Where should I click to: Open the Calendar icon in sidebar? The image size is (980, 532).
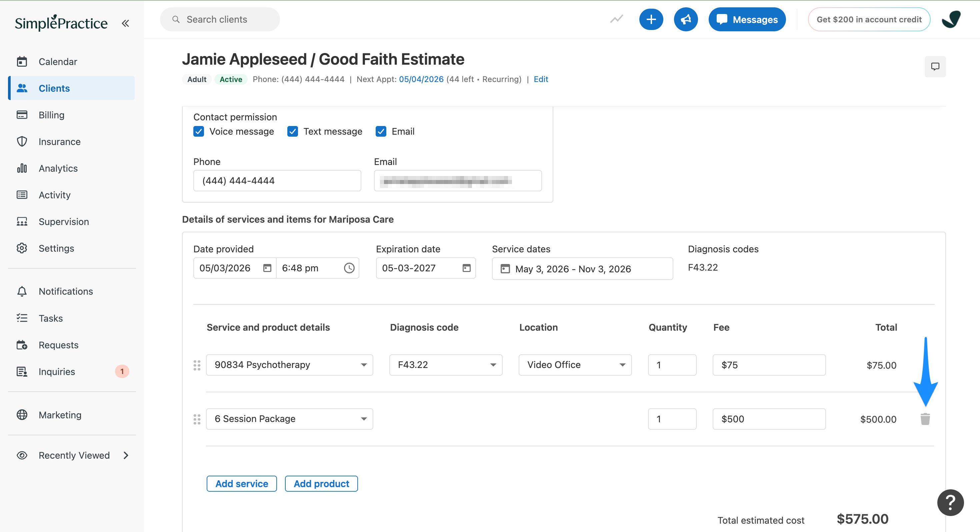pos(22,62)
